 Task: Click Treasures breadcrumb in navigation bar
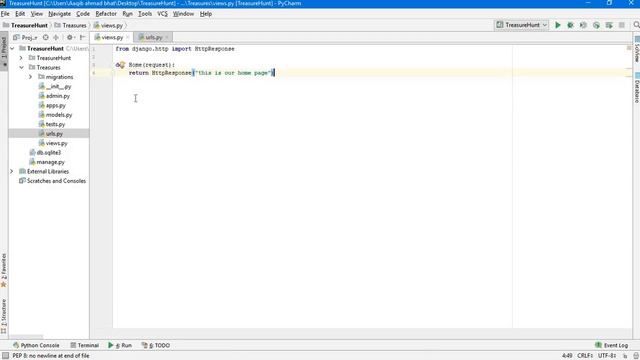[70, 25]
